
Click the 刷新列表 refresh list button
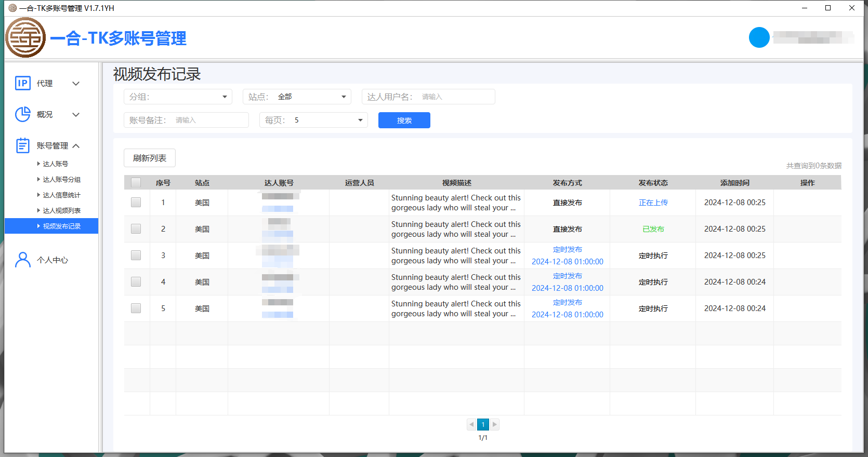point(150,158)
